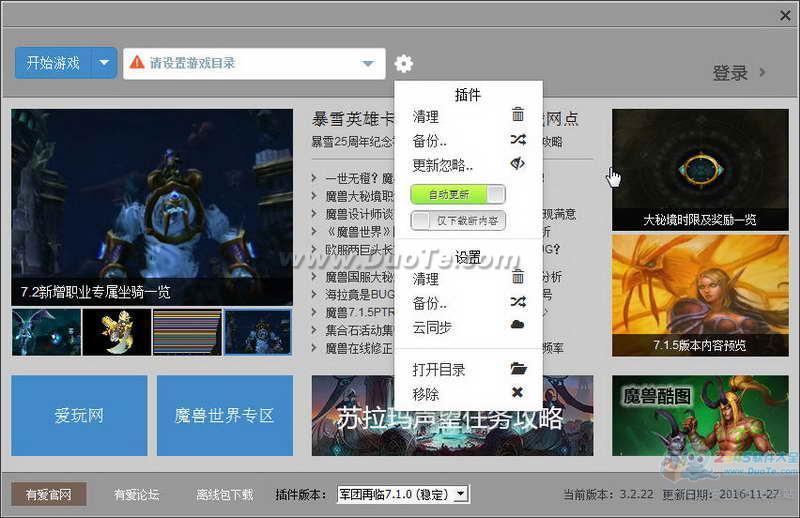Click the 请设置游戏目录 field
Image resolution: width=800 pixels, height=518 pixels.
coord(254,63)
